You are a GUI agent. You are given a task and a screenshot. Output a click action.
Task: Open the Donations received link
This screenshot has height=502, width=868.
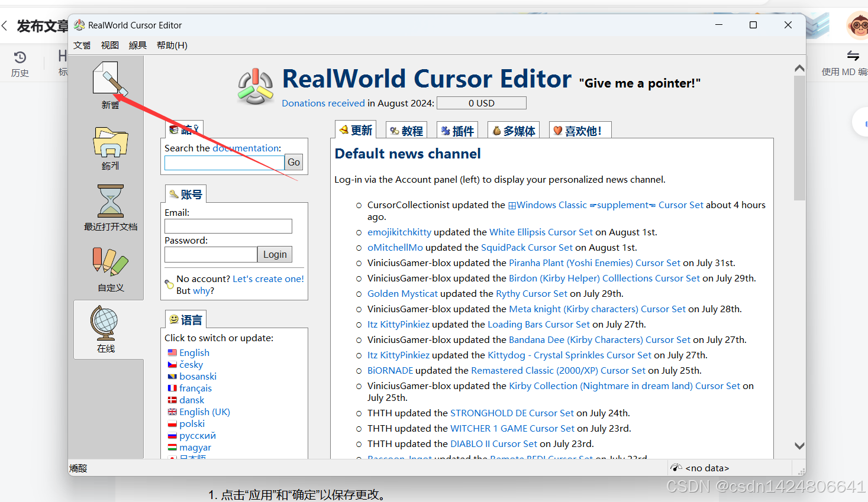tap(323, 103)
